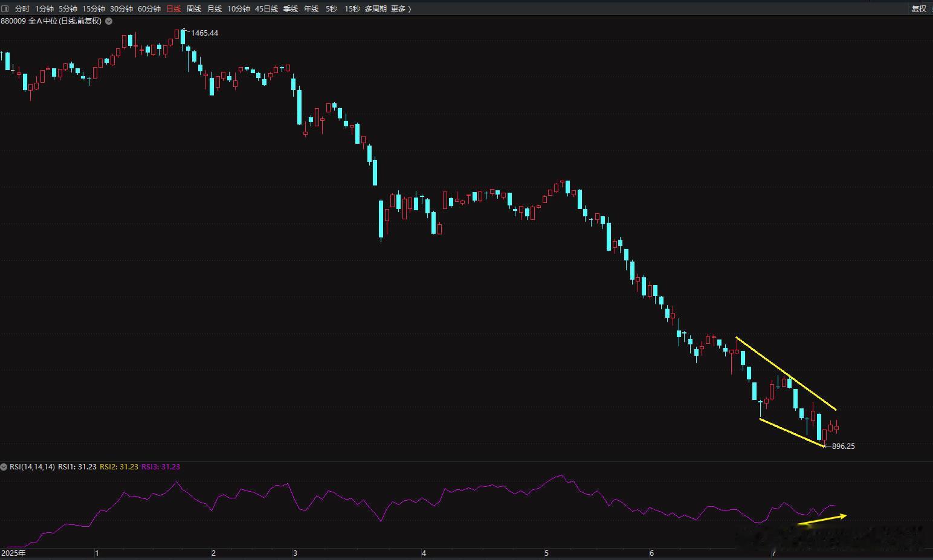Choose the 5分钟 period

68,8
